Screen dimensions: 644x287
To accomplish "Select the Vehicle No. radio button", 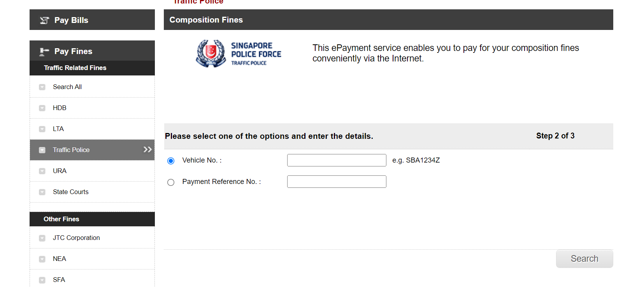I will [x=171, y=161].
